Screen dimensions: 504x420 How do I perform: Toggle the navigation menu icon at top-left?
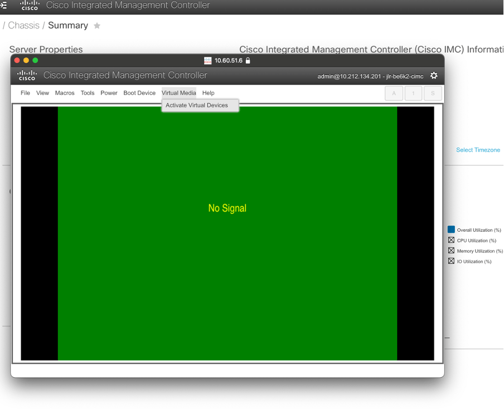coord(4,6)
